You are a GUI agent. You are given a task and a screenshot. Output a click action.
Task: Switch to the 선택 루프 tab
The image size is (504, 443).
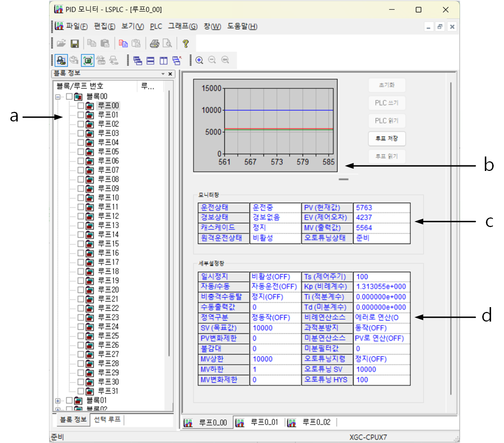coord(107,420)
